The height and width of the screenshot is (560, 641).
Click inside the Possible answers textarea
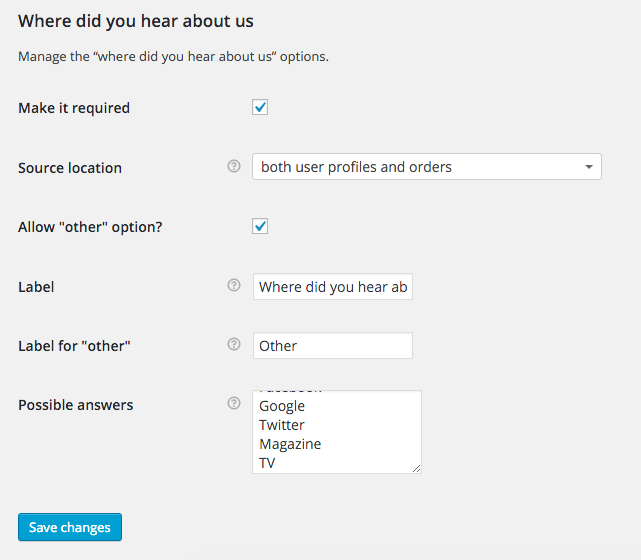337,432
